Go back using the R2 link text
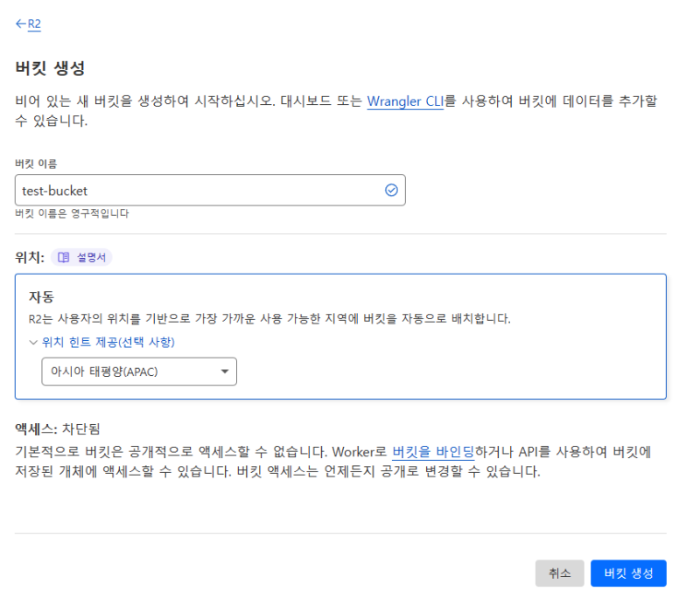The height and width of the screenshot is (612, 700). (x=35, y=24)
